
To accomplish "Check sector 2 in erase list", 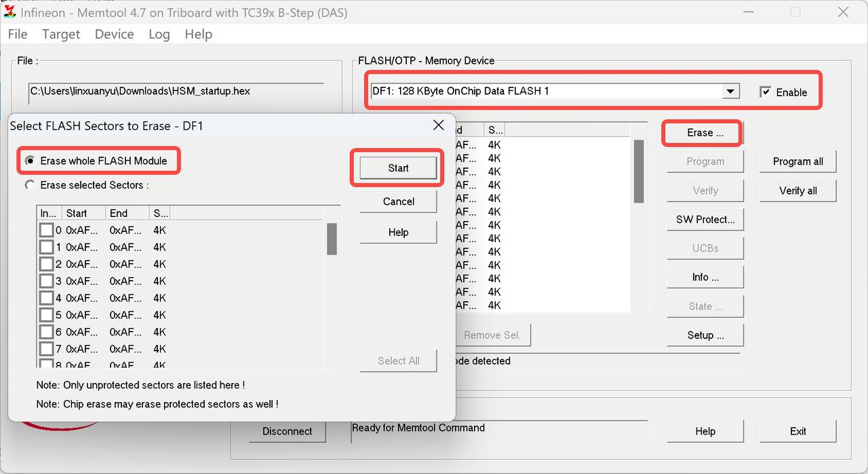I will tap(46, 264).
